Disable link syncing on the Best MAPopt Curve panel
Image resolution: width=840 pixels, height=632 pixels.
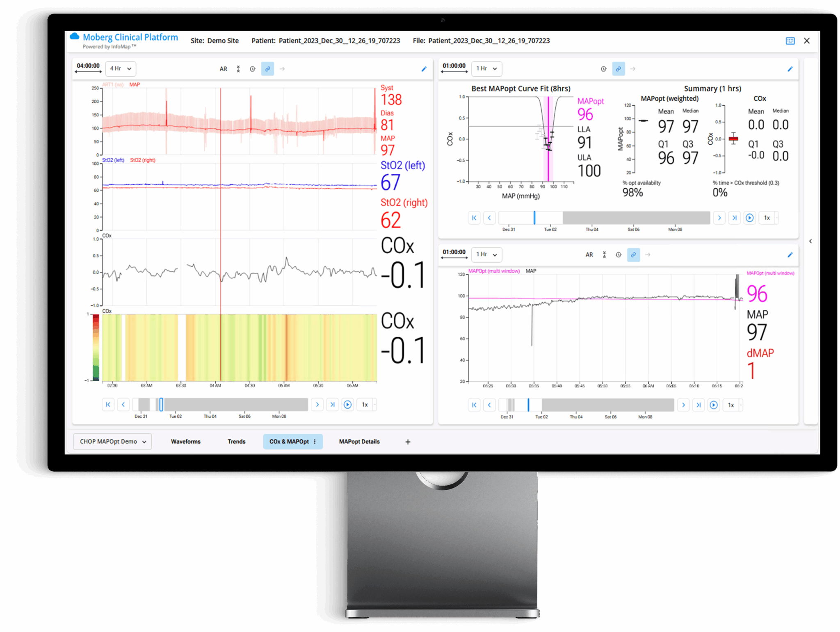coord(619,69)
